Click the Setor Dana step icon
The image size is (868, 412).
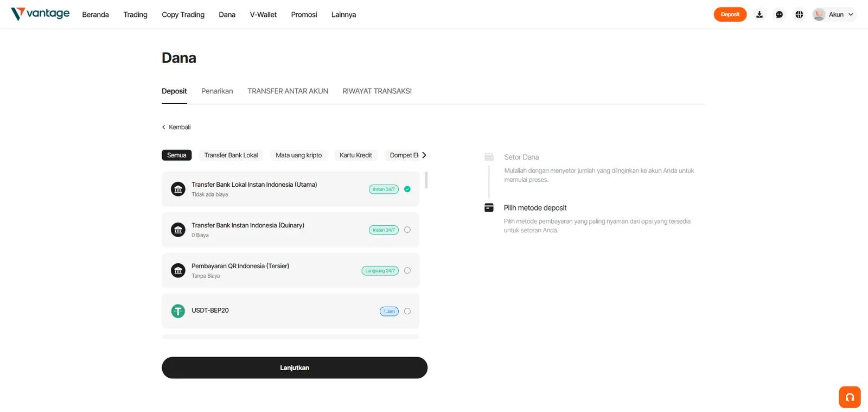tap(489, 157)
